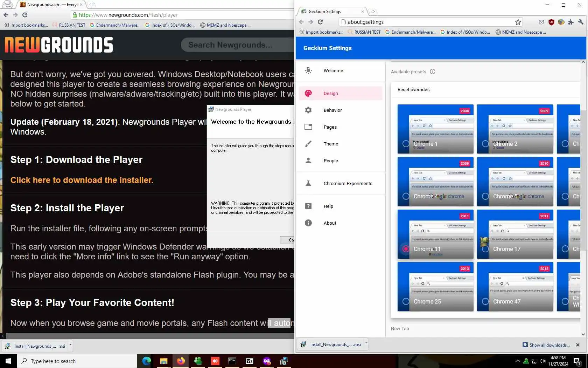Image resolution: width=588 pixels, height=368 pixels.
Task: Open the purple mask taskbar icon
Action: pyautogui.click(x=267, y=361)
